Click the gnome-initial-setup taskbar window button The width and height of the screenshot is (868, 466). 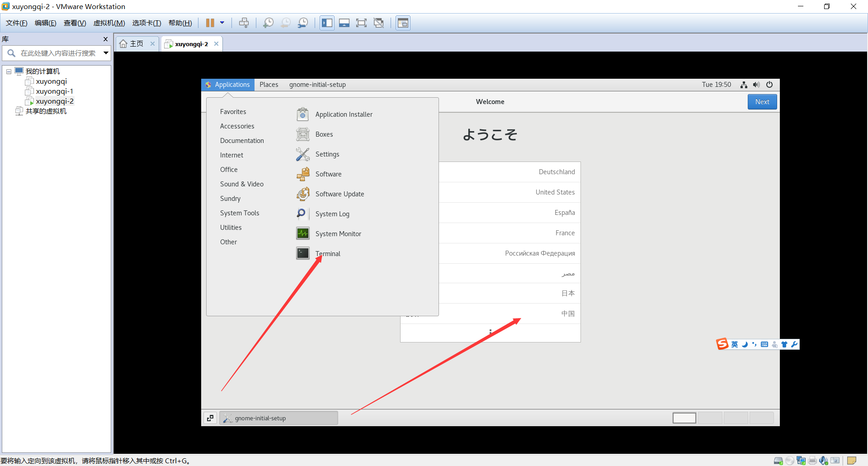(278, 418)
